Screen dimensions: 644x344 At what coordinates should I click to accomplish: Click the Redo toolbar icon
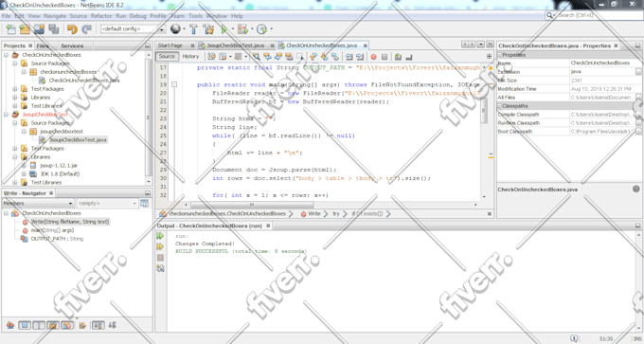[x=86, y=29]
